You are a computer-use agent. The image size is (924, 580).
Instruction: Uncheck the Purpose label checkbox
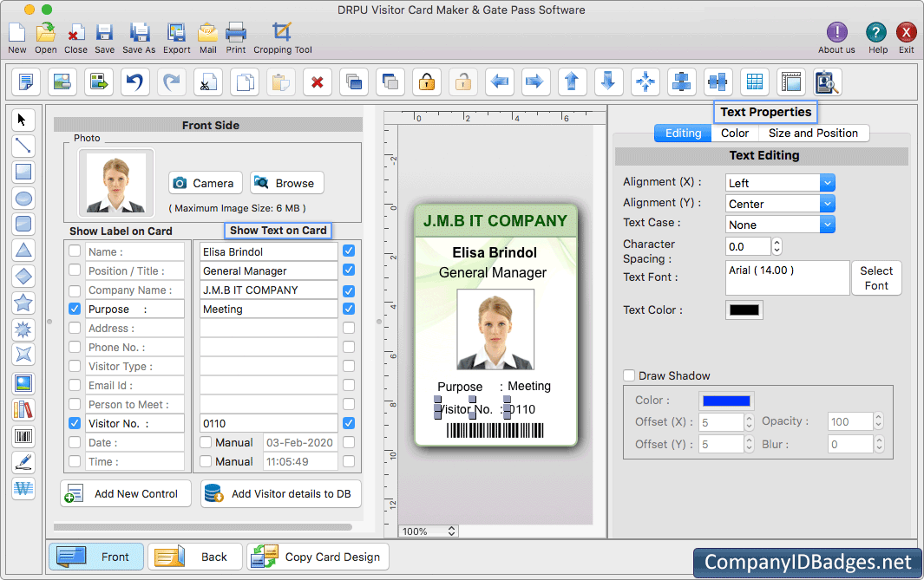pyautogui.click(x=75, y=309)
